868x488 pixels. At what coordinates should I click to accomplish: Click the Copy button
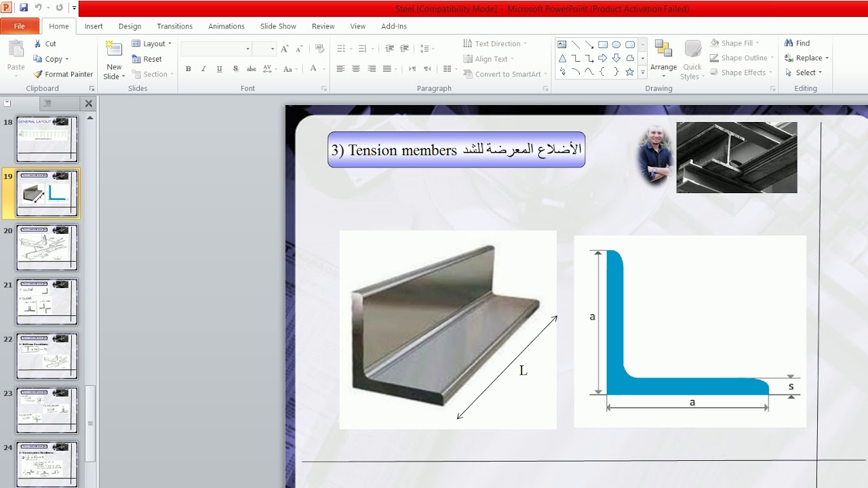pyautogui.click(x=52, y=59)
